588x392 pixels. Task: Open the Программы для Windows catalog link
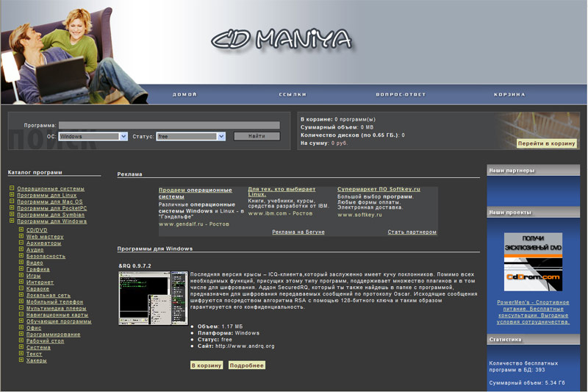point(51,221)
